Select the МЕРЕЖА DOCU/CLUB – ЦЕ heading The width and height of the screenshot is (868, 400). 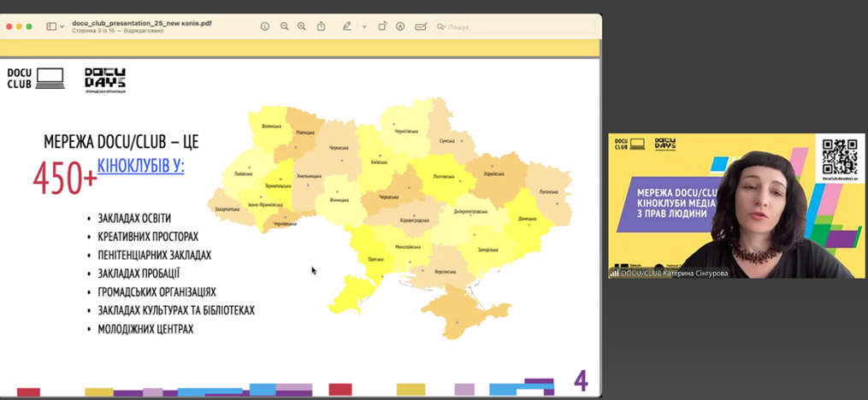coord(121,142)
